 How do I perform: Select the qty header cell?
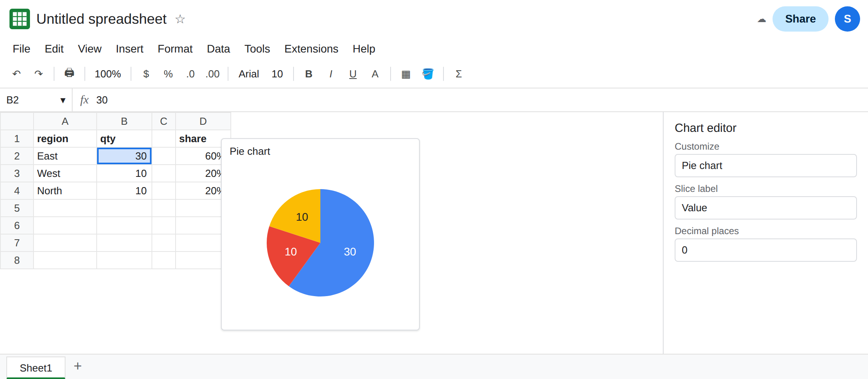pos(124,139)
